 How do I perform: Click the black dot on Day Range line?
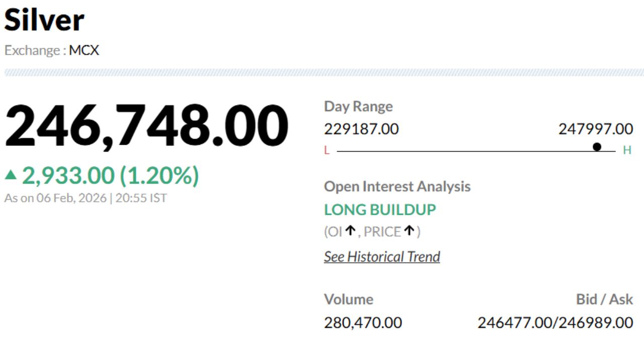(597, 147)
